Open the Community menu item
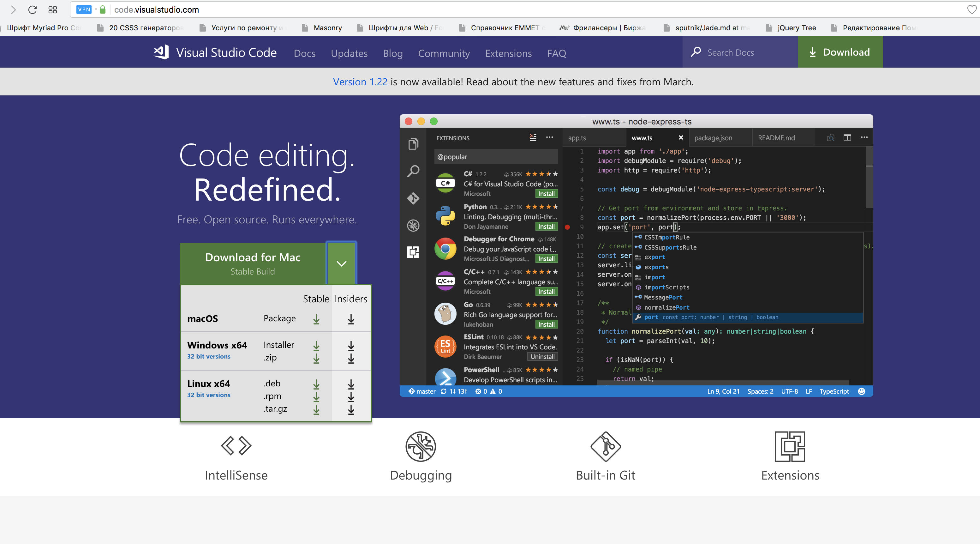This screenshot has height=544, width=980. [444, 53]
